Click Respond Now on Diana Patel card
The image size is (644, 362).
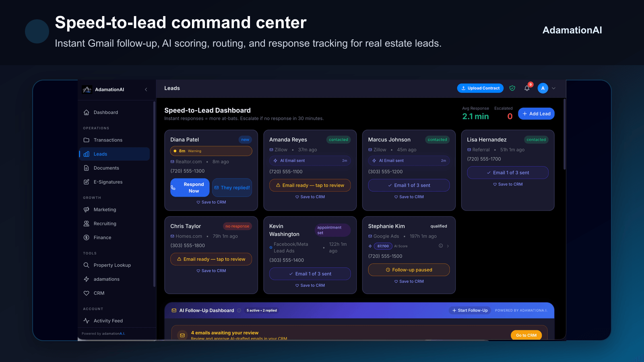point(190,187)
